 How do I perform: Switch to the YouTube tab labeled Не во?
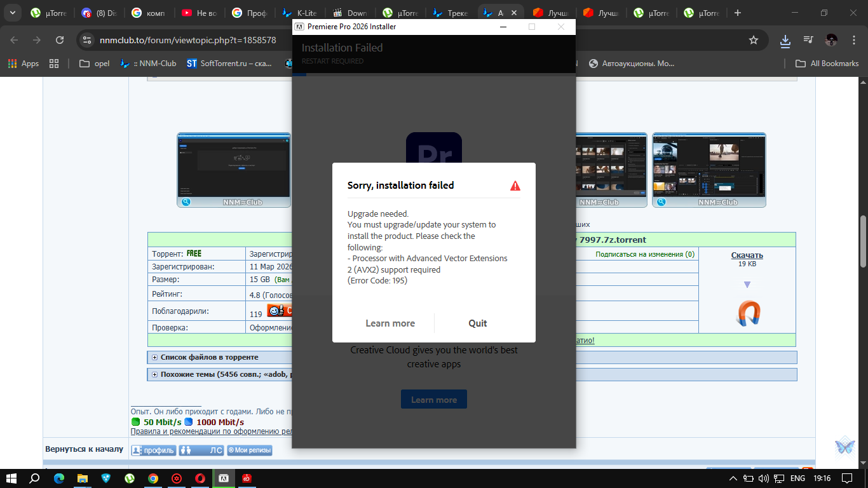[200, 13]
